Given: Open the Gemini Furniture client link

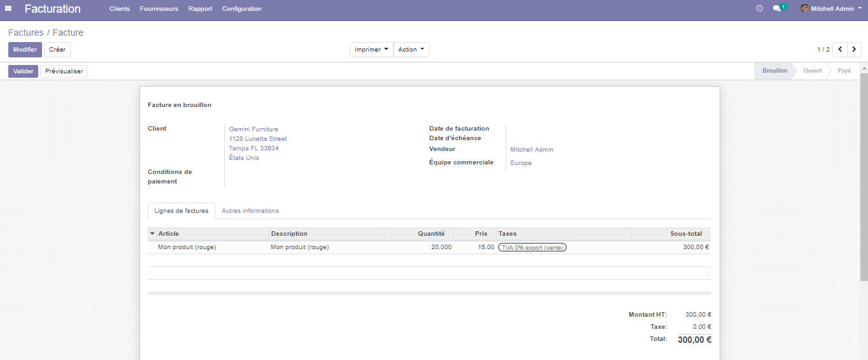Looking at the screenshot, I should pos(253,129).
